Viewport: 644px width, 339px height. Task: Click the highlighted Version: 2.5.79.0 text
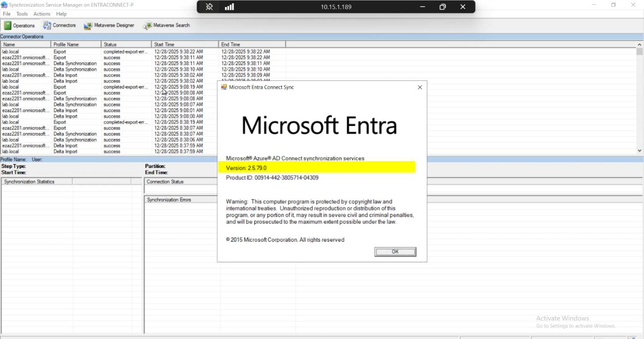click(x=246, y=168)
